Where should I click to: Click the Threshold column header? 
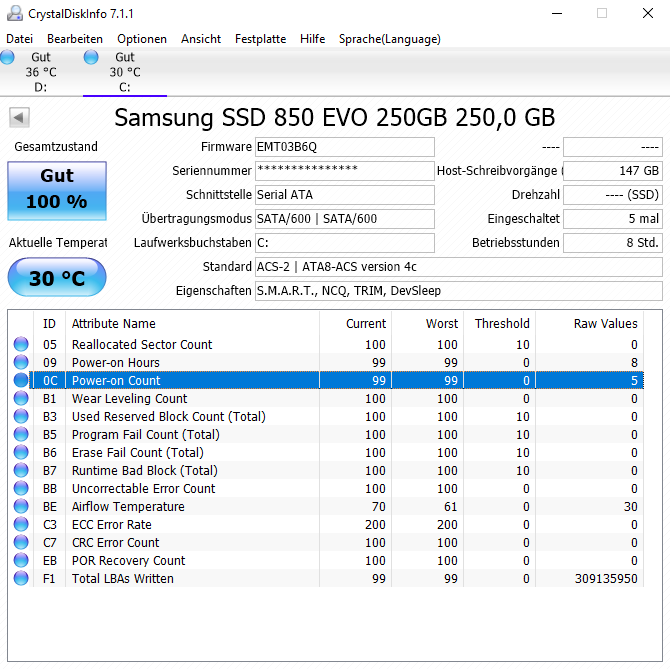click(500, 323)
